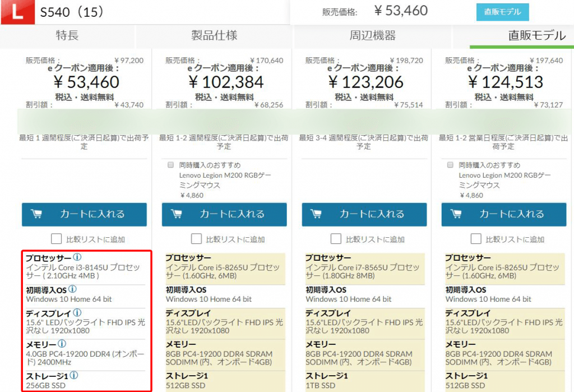Open info icon next to 初期導入OS
The width and height of the screenshot is (574, 392).
72,289
